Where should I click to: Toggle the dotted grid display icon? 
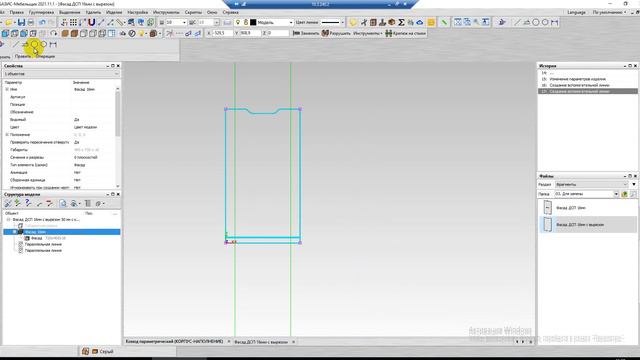pos(73,22)
